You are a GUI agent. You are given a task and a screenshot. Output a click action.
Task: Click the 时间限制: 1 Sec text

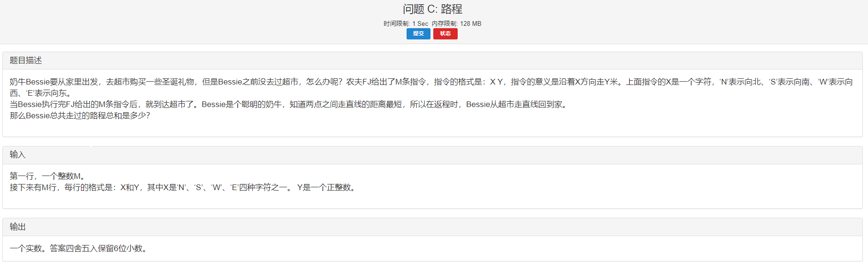click(406, 23)
